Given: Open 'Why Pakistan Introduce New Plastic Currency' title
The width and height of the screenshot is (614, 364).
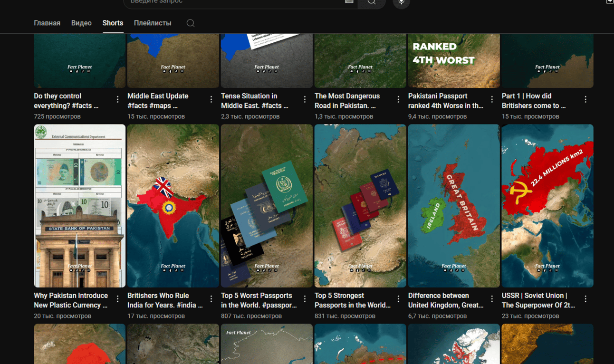Looking at the screenshot, I should (71, 300).
